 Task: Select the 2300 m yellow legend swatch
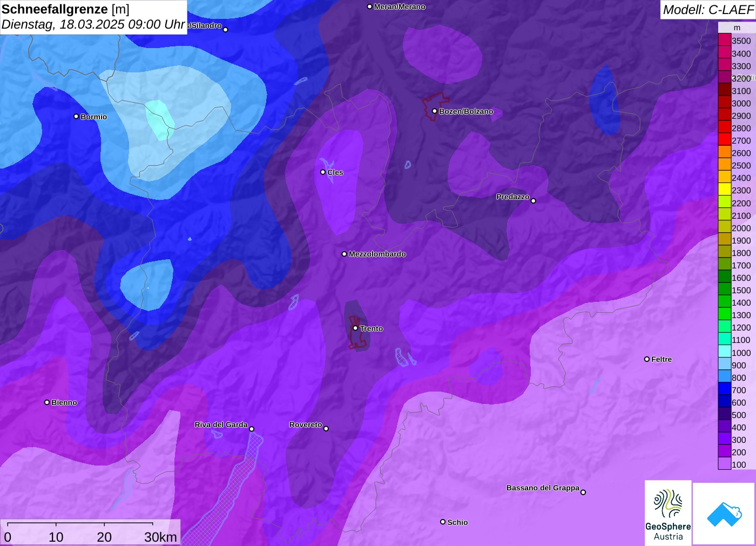(725, 190)
